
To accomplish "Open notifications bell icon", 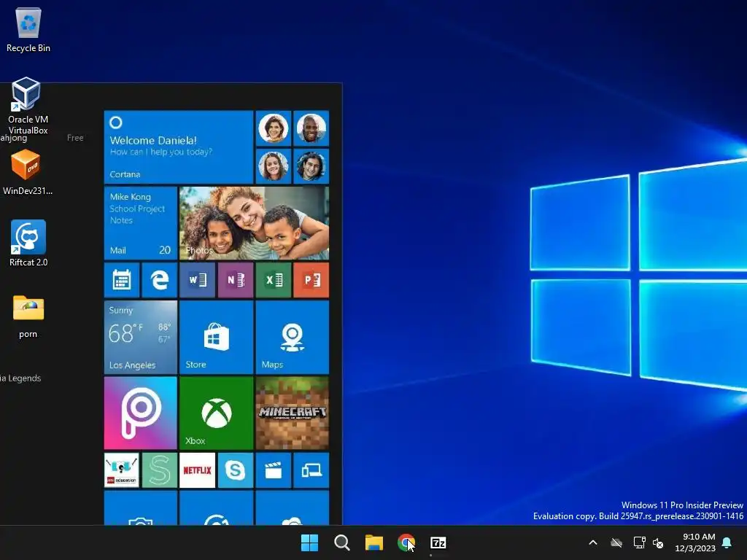I will (727, 542).
